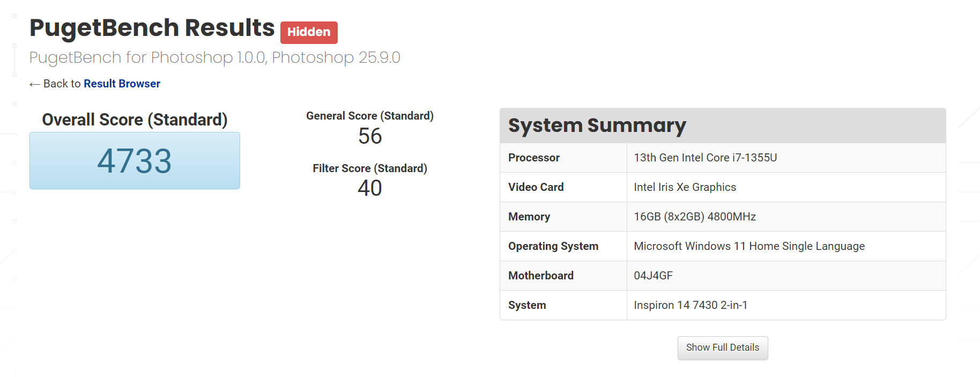The height and width of the screenshot is (377, 980).
Task: Click the Motherboard value 04J4GF
Action: [x=653, y=276]
